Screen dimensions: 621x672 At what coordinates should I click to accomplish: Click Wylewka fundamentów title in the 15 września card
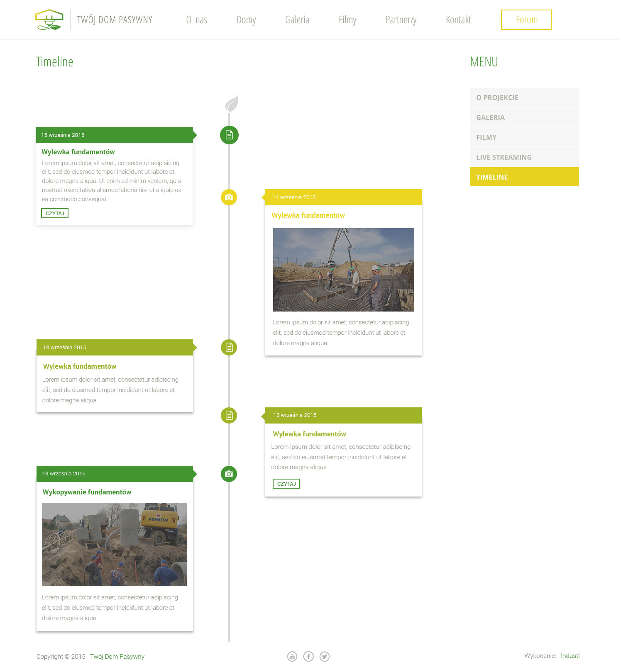(78, 152)
